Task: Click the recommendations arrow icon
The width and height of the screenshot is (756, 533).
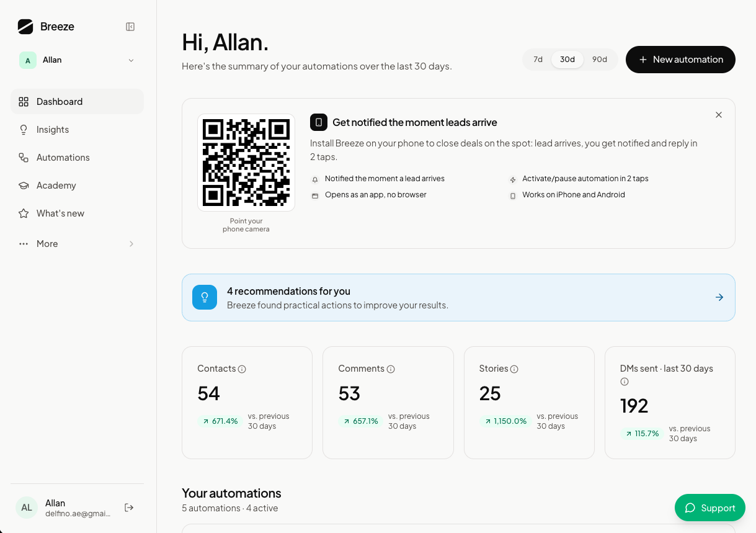Action: 719,297
